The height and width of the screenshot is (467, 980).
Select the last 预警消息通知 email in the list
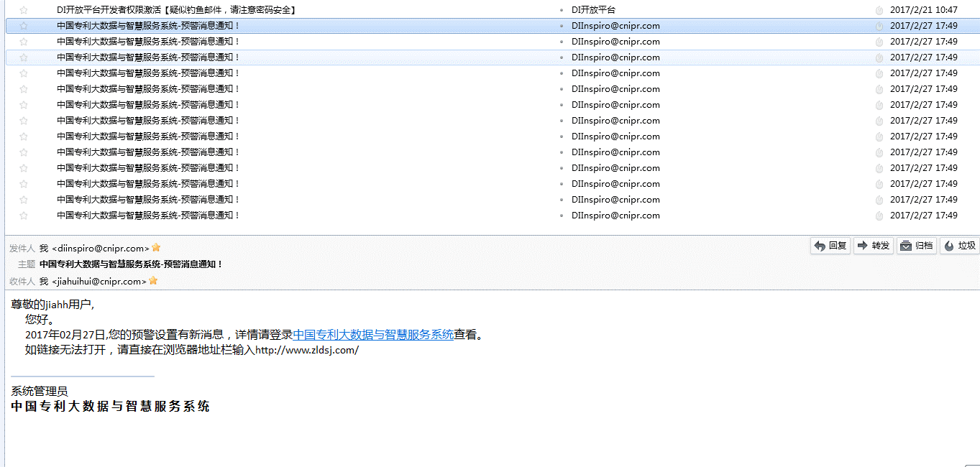(148, 216)
